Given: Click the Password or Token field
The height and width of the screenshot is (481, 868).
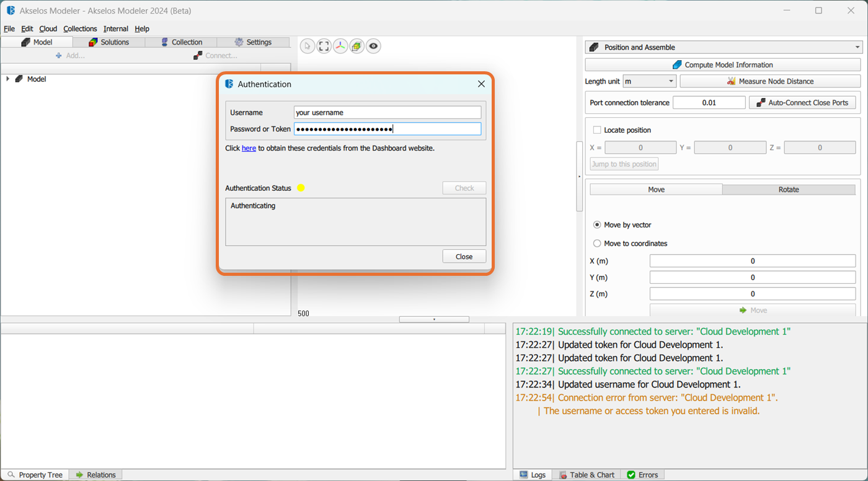Looking at the screenshot, I should (387, 129).
